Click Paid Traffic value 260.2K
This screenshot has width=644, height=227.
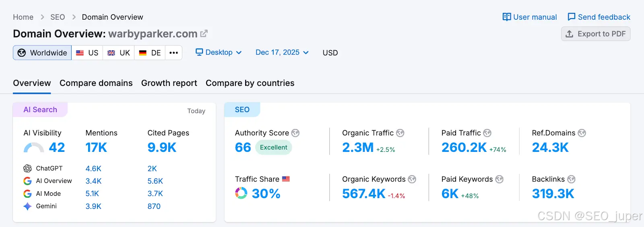pos(464,147)
